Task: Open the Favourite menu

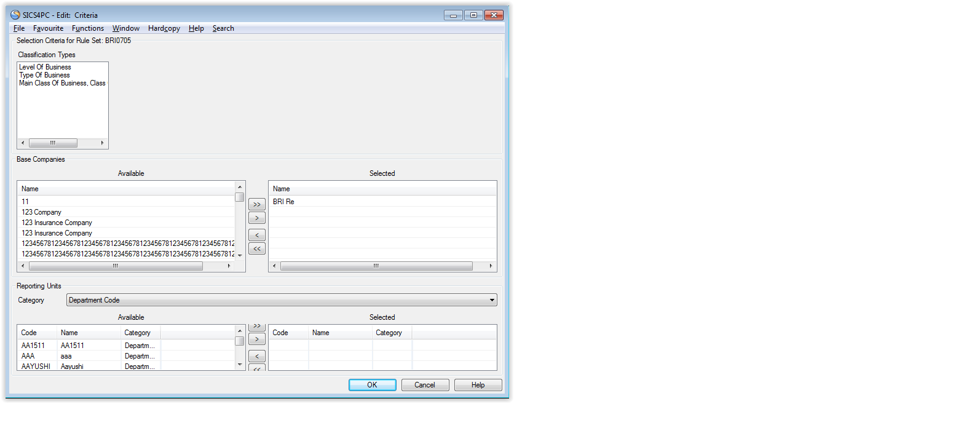Action: coord(48,28)
